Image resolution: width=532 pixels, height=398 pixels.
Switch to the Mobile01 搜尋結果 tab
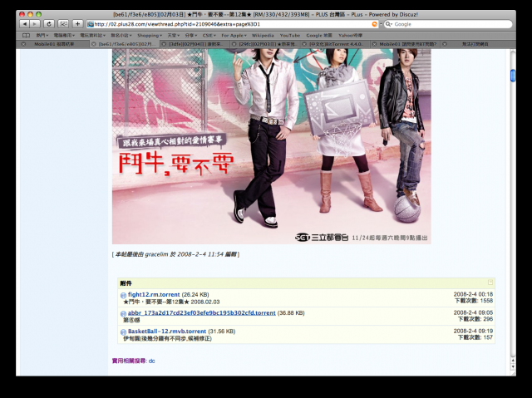coord(54,44)
